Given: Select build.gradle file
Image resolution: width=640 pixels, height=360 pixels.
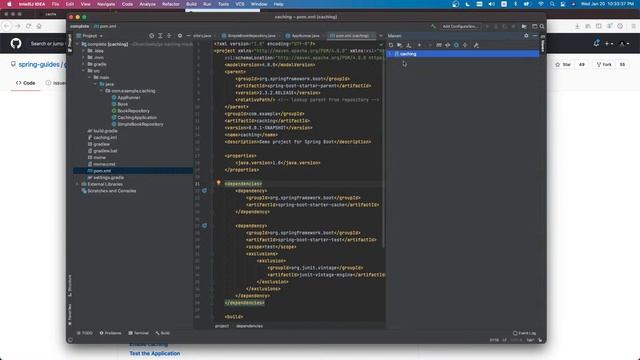Looking at the screenshot, I should (102, 131).
